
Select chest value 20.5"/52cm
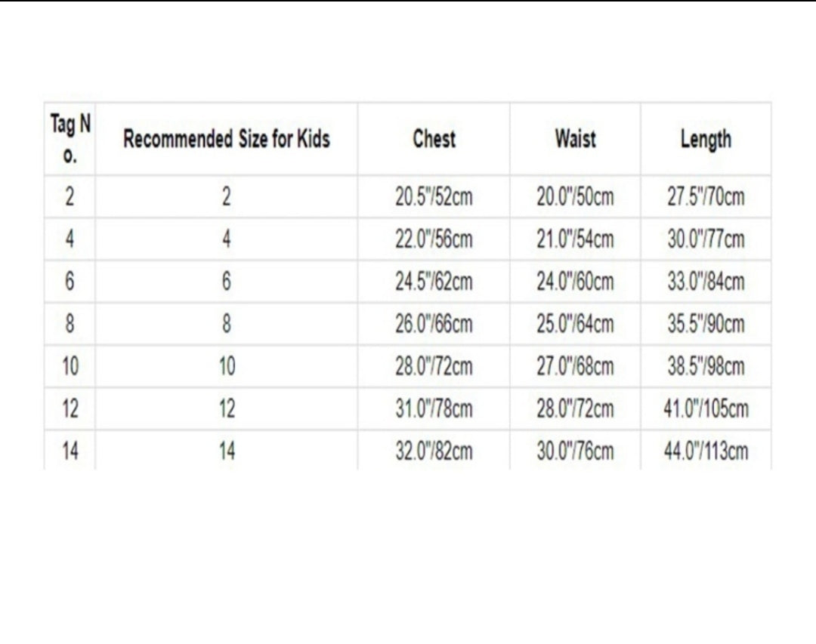click(434, 197)
